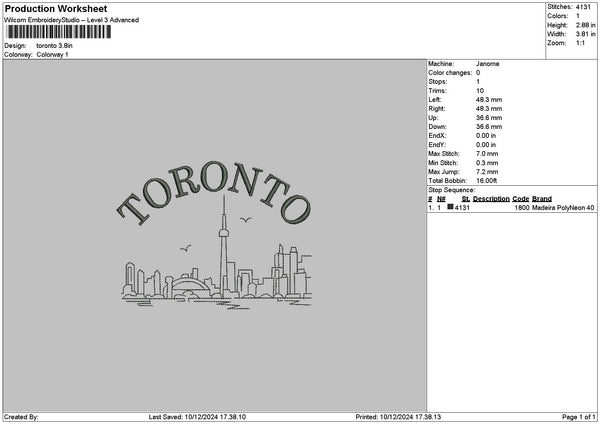Click the Page 1 of 1 footer text
The width and height of the screenshot is (600, 424).
[579, 417]
